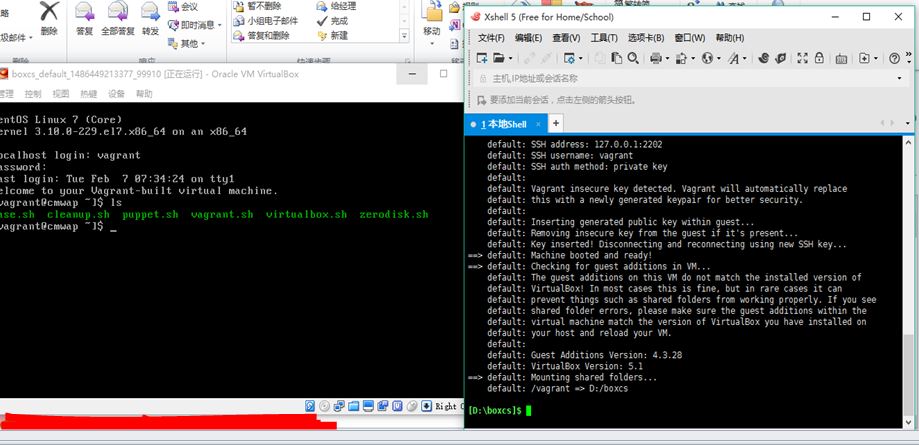Open VirtualBox 视图 menu

(x=61, y=94)
